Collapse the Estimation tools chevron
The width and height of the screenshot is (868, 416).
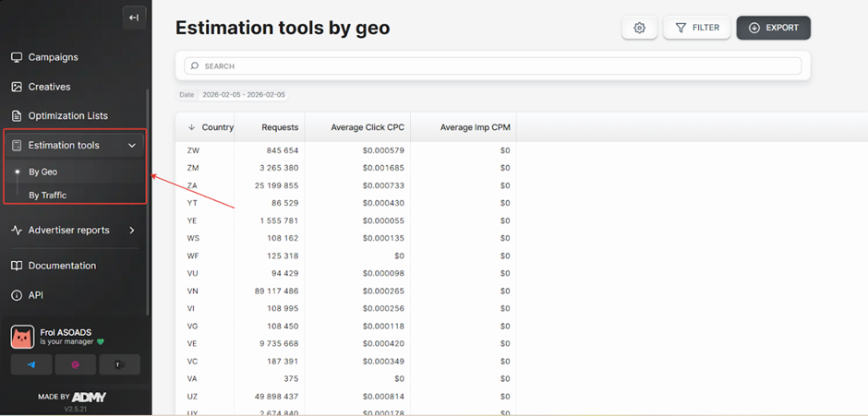132,146
